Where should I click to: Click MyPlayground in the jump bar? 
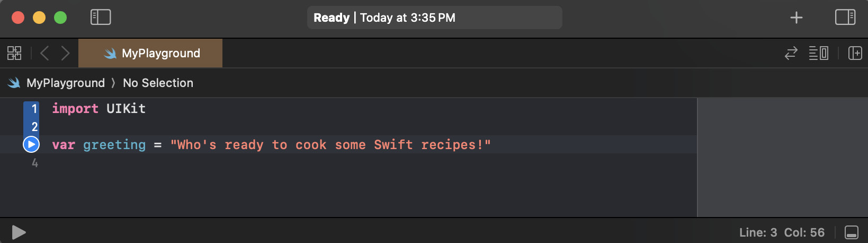pyautogui.click(x=65, y=83)
